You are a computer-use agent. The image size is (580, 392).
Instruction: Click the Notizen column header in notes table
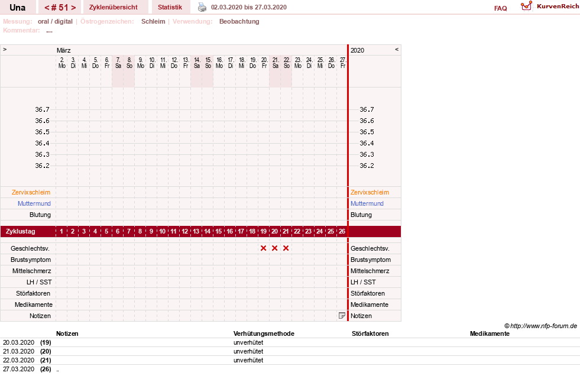click(67, 333)
